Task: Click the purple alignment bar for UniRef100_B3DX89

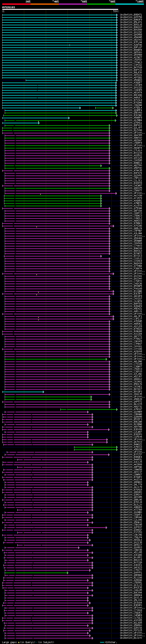Action: click(x=56, y=429)
